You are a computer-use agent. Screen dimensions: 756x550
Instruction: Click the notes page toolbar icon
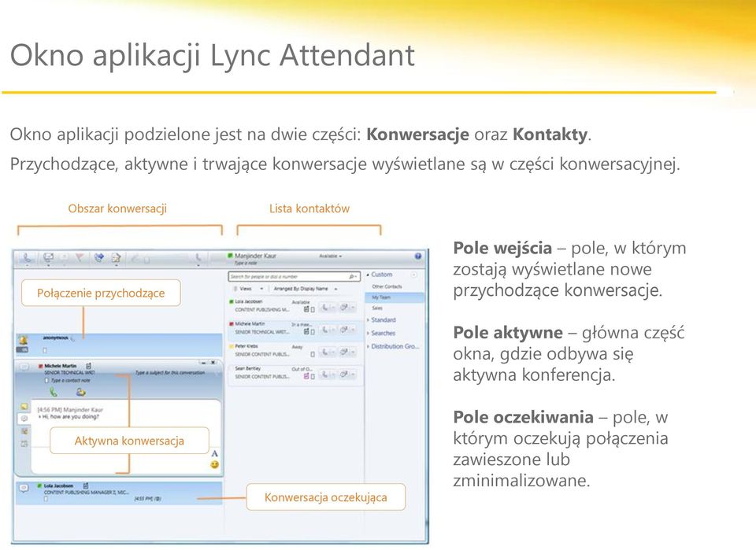click(117, 258)
